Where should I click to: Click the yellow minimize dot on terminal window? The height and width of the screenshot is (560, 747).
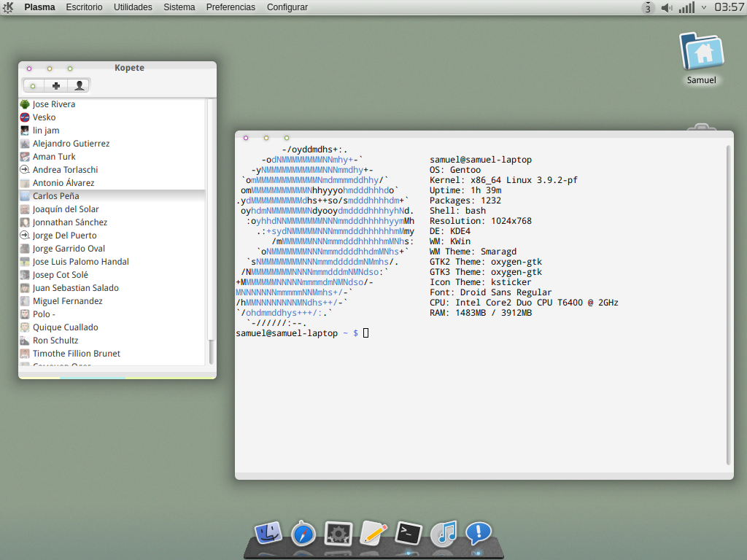coord(266,138)
